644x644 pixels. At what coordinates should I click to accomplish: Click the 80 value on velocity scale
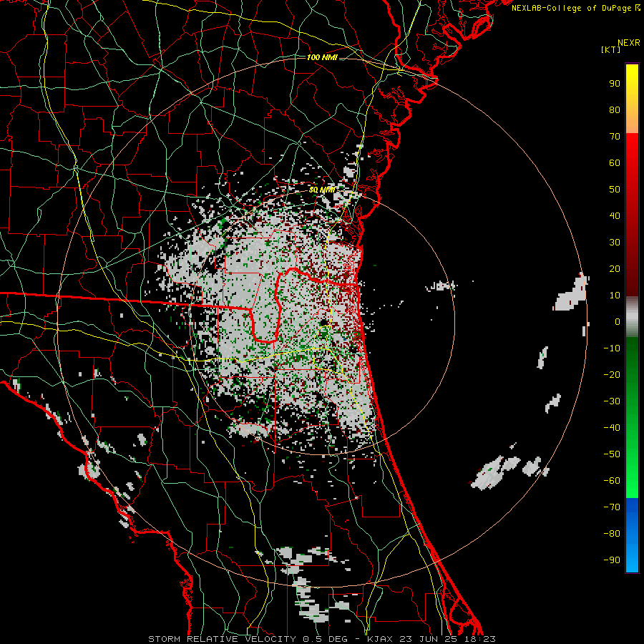pos(615,109)
